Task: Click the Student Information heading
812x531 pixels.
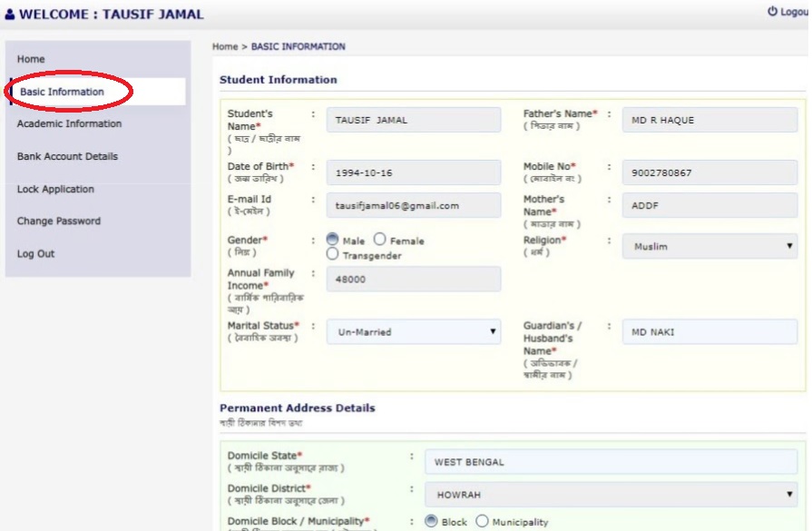Action: point(279,80)
